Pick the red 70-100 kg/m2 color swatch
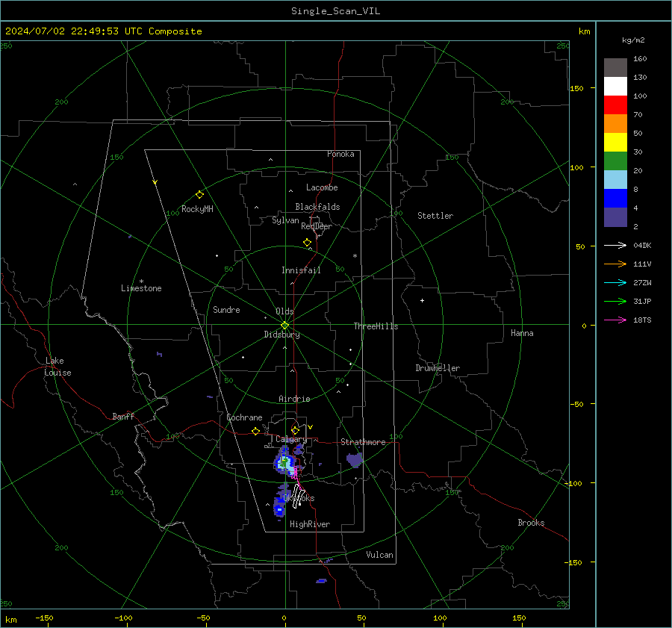This screenshot has width=672, height=628. (x=615, y=105)
